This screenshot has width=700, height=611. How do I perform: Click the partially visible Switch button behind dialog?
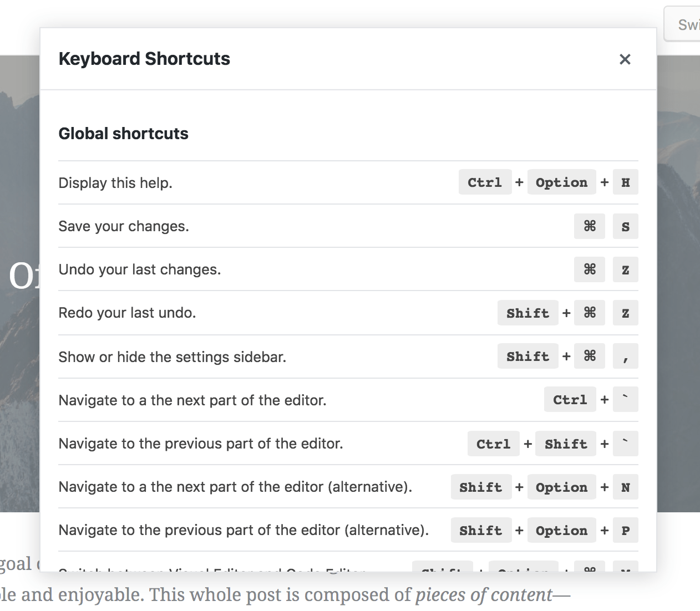pos(686,24)
